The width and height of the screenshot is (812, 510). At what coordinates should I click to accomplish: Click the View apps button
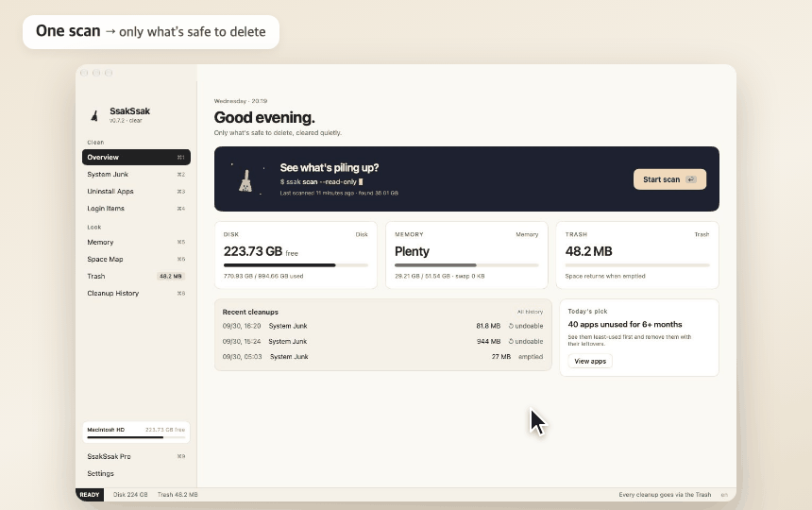click(590, 362)
